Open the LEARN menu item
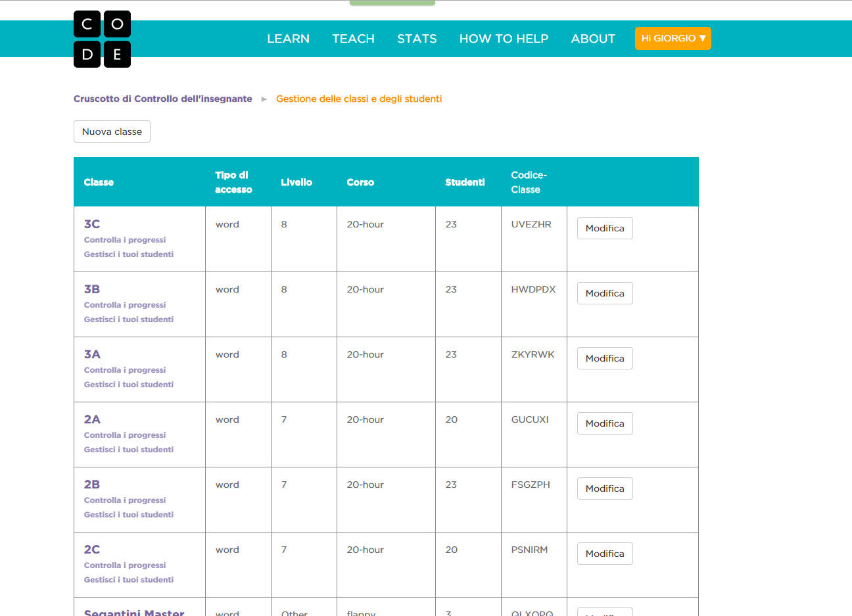 click(288, 39)
